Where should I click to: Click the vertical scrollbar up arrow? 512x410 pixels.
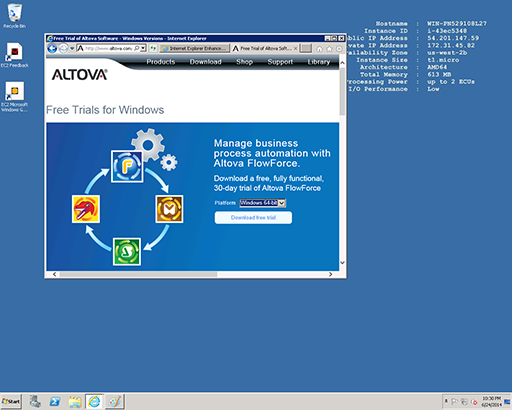[342, 63]
